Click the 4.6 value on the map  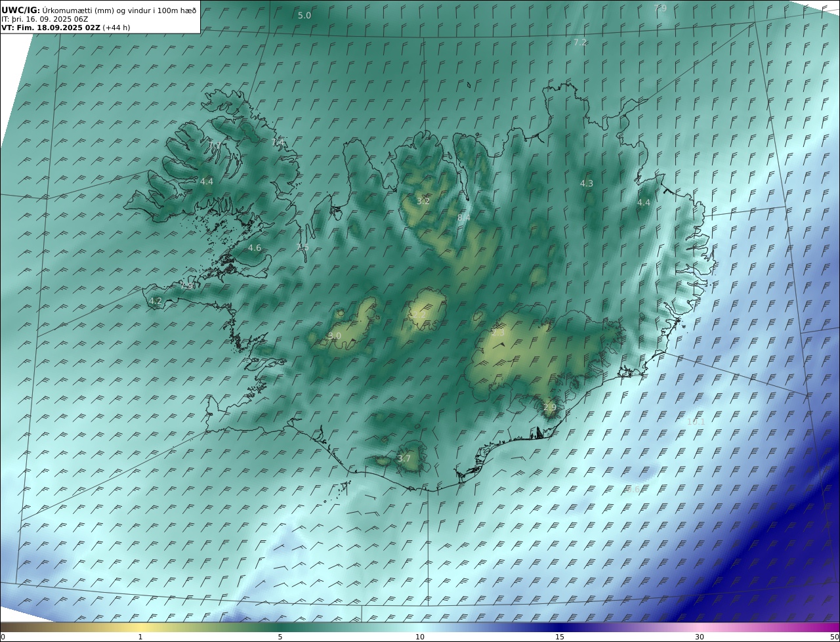click(255, 248)
